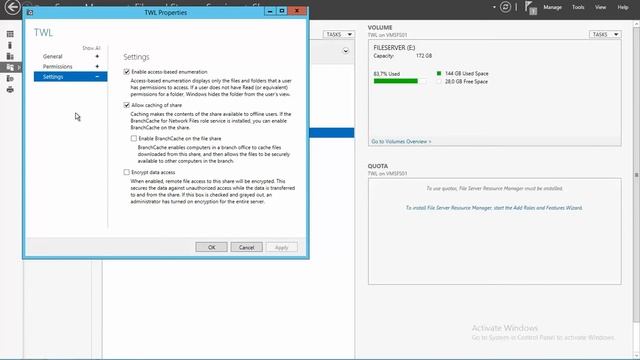Image resolution: width=640 pixels, height=360 pixels.
Task: Maximize the TWL Properties dialog
Action: (282, 11)
